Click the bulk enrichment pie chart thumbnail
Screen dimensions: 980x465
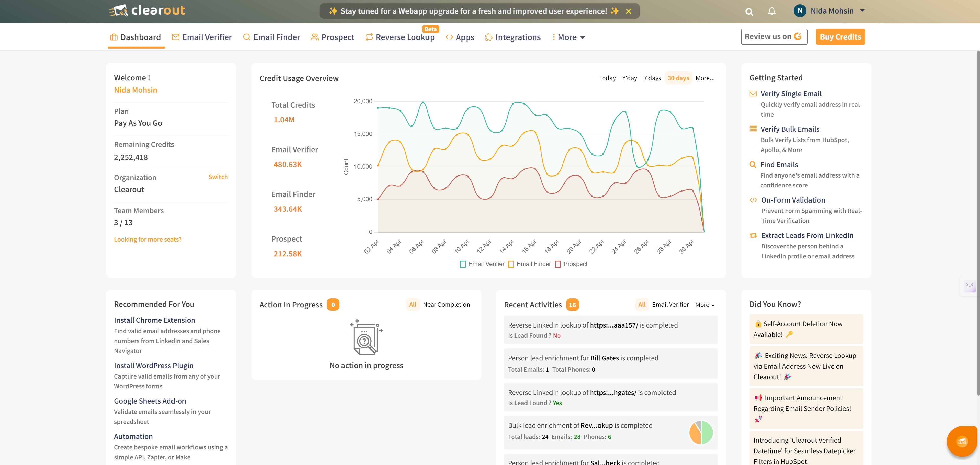701,432
